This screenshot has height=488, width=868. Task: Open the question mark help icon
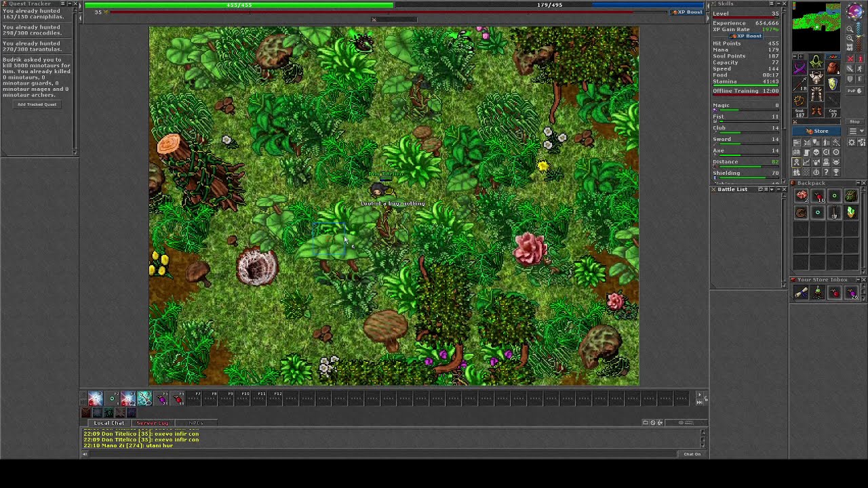pos(826,172)
